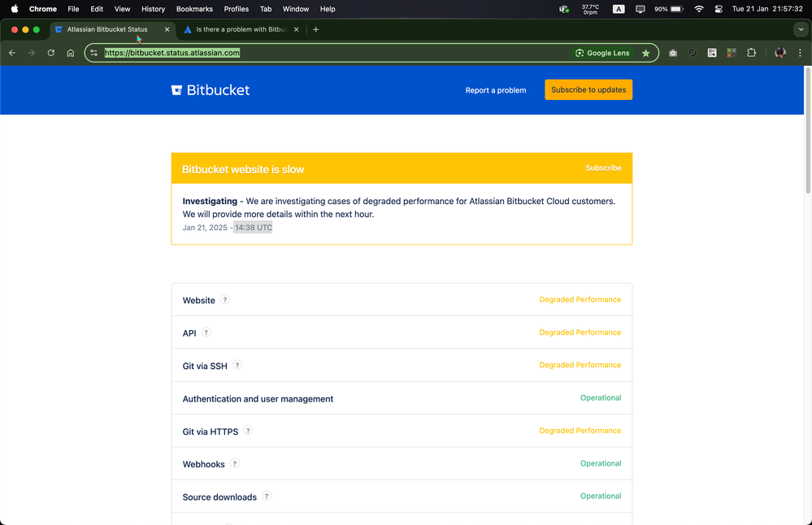Image resolution: width=812 pixels, height=525 pixels.
Task: Bookmark this page with the star icon
Action: [x=645, y=53]
